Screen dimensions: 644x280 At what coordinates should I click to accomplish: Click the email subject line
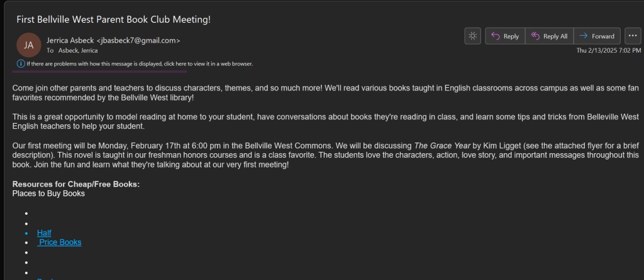[114, 19]
